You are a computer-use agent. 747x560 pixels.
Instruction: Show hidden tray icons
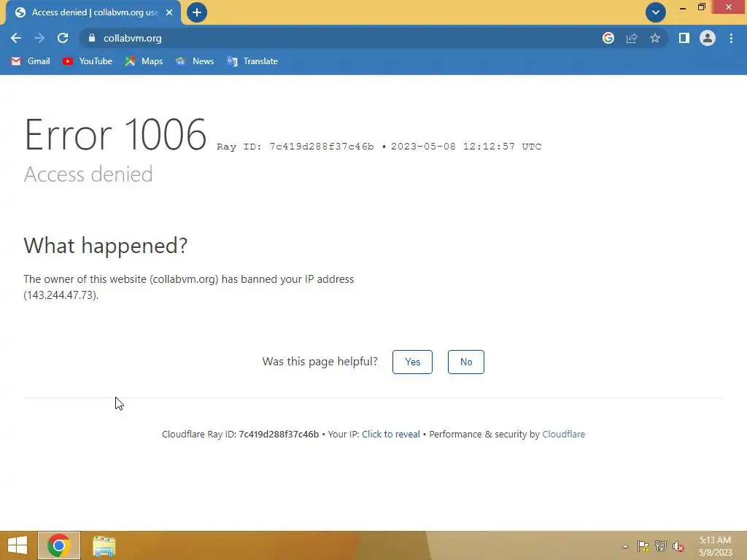point(625,546)
